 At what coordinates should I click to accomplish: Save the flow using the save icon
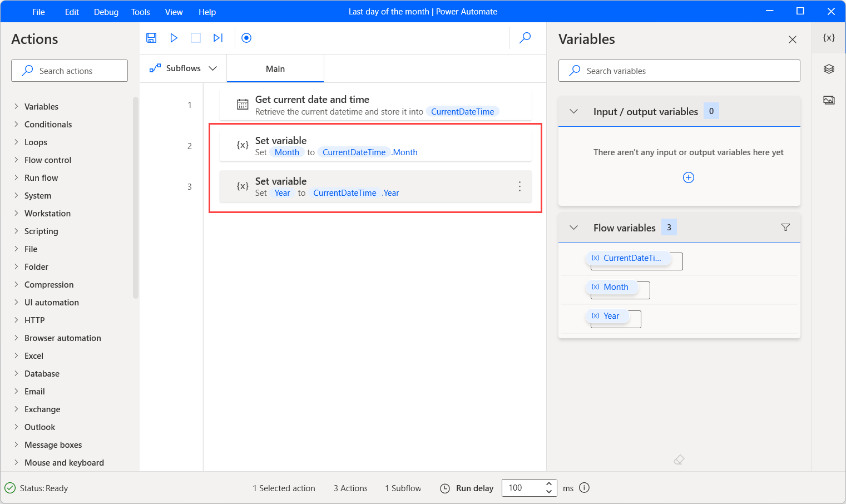(151, 37)
